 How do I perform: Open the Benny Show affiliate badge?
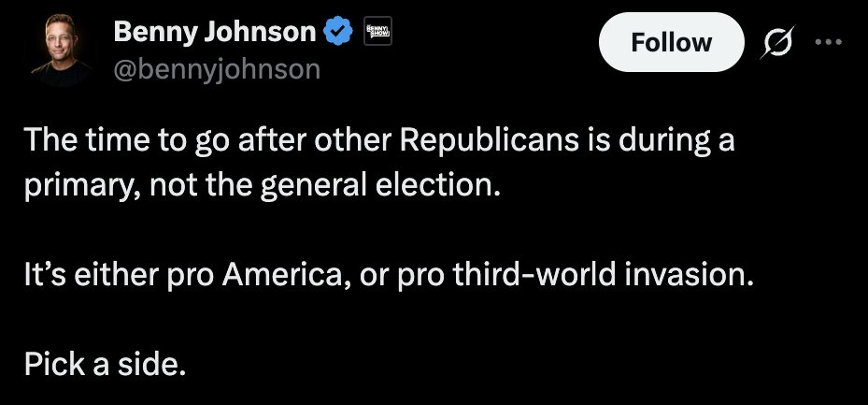(378, 31)
